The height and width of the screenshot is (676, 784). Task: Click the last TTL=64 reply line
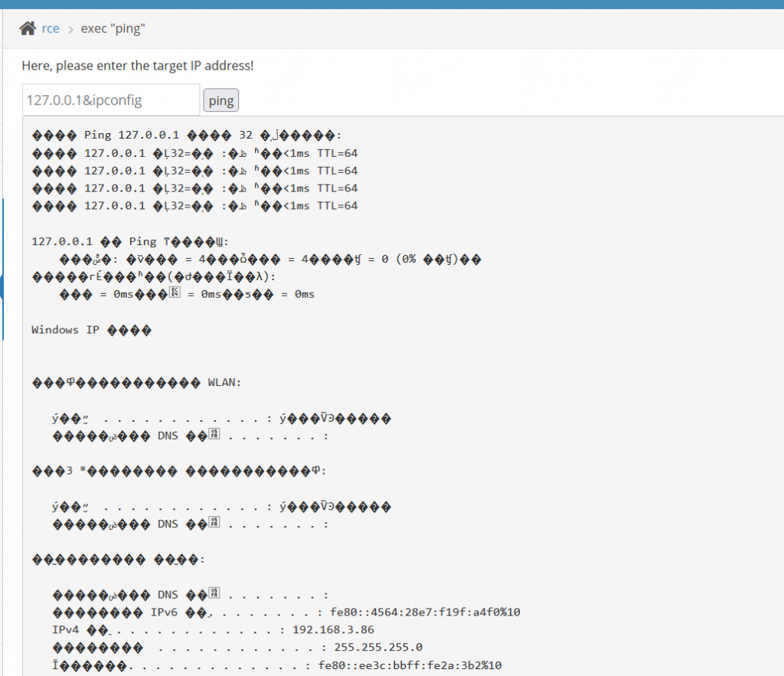tap(194, 206)
